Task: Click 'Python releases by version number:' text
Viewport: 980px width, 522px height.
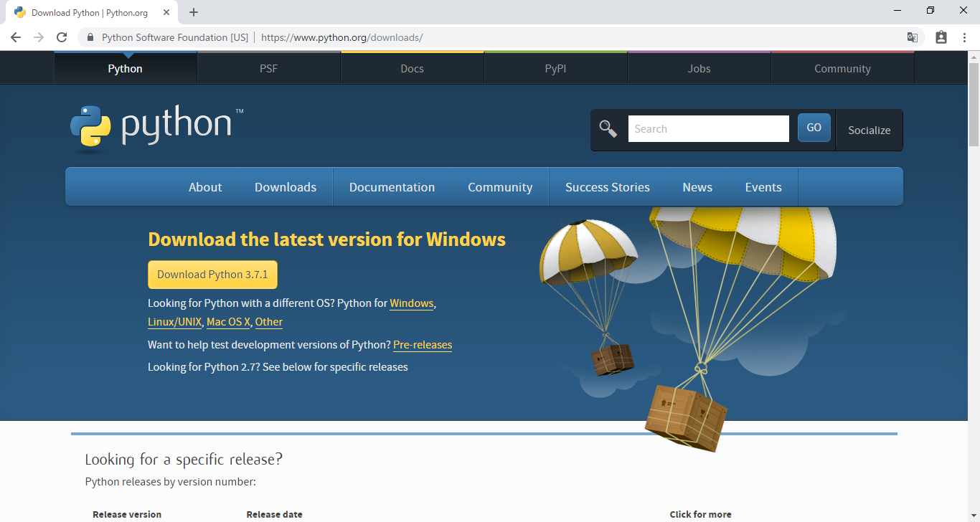Action: pos(170,482)
